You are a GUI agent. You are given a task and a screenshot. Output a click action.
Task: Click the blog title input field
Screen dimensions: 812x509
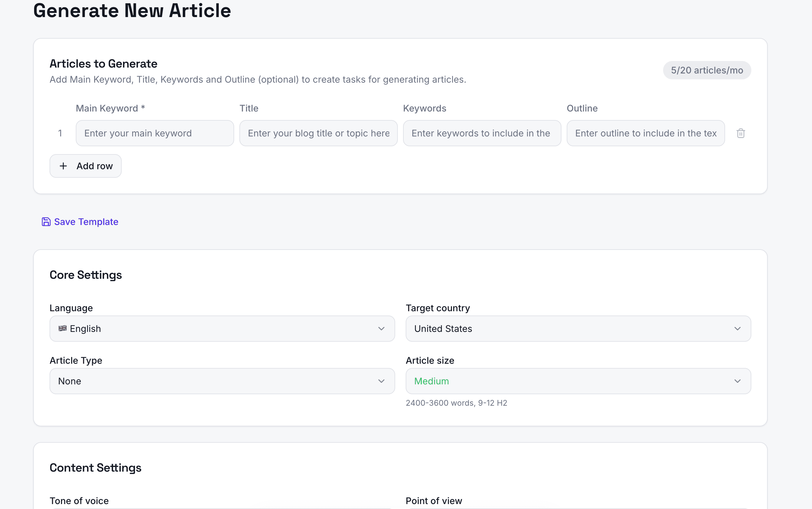tap(318, 133)
